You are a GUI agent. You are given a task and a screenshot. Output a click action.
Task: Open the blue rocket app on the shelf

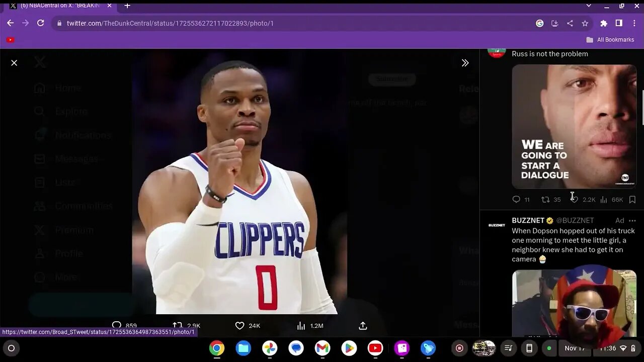coord(428,348)
